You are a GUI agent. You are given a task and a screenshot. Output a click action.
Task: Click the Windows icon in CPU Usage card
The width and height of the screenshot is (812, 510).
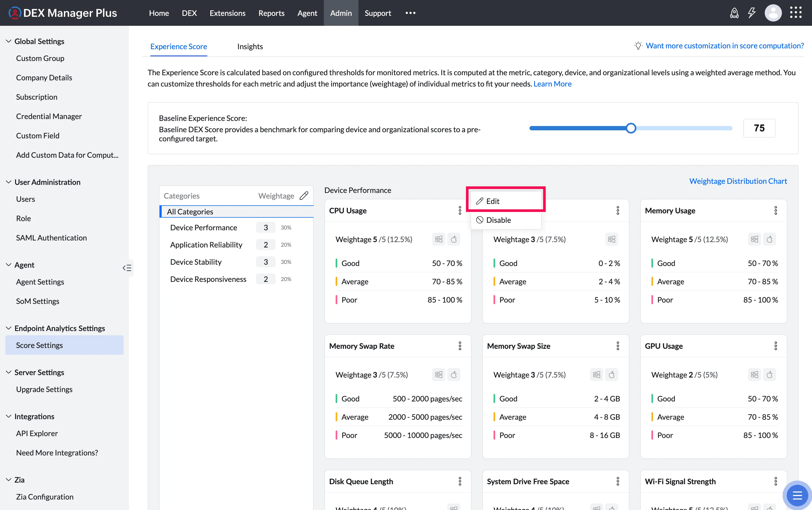point(438,239)
